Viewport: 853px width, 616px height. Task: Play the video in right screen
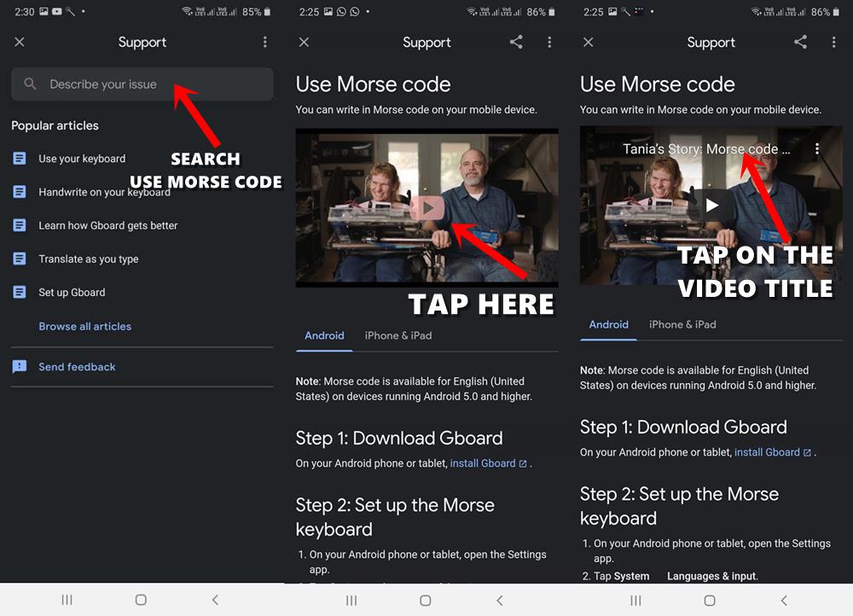(711, 205)
